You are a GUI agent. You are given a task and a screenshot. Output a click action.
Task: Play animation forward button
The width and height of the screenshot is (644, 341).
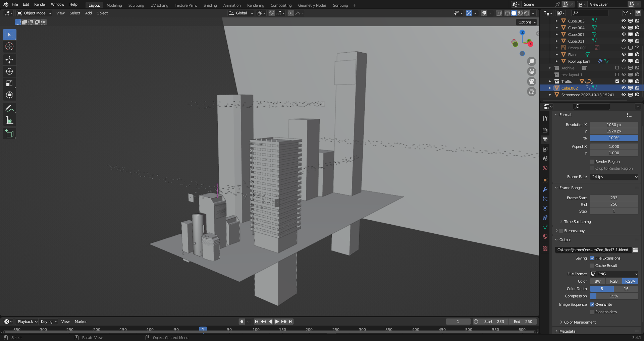click(277, 322)
